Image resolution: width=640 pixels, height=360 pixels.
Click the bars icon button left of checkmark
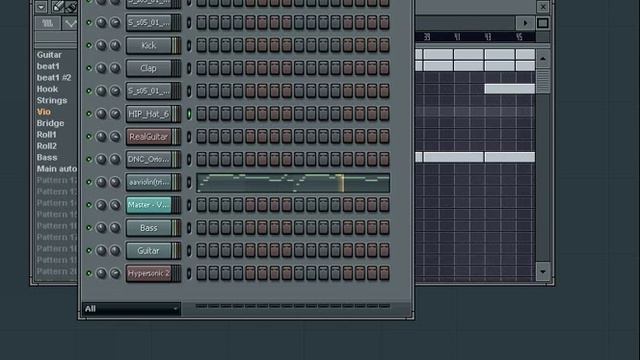[48, 23]
